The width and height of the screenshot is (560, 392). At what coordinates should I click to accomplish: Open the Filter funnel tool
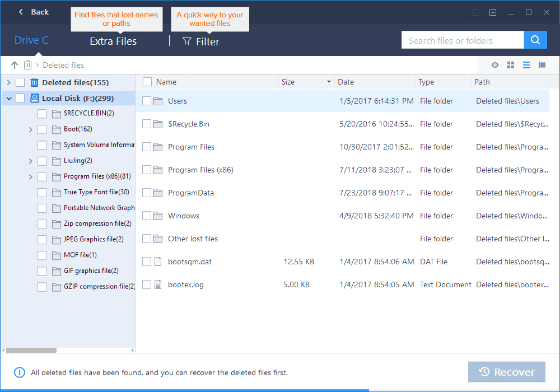tap(201, 41)
